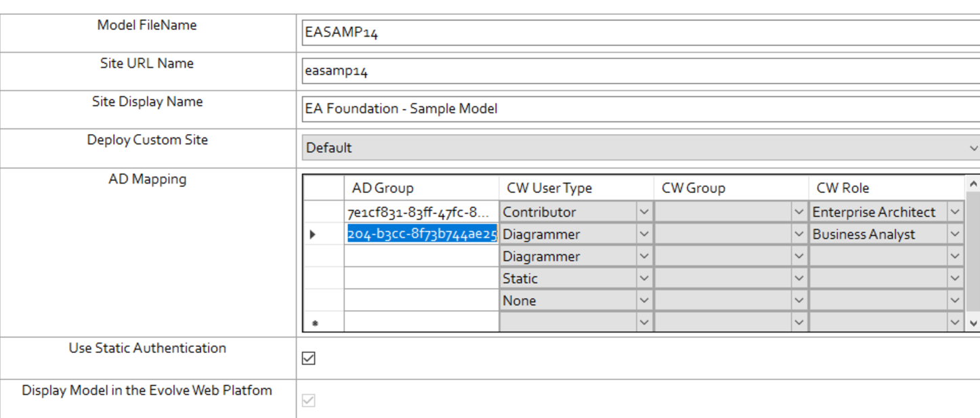Screen dimensions: 980x418
Task: Click the CW Role column header
Action: [885, 188]
